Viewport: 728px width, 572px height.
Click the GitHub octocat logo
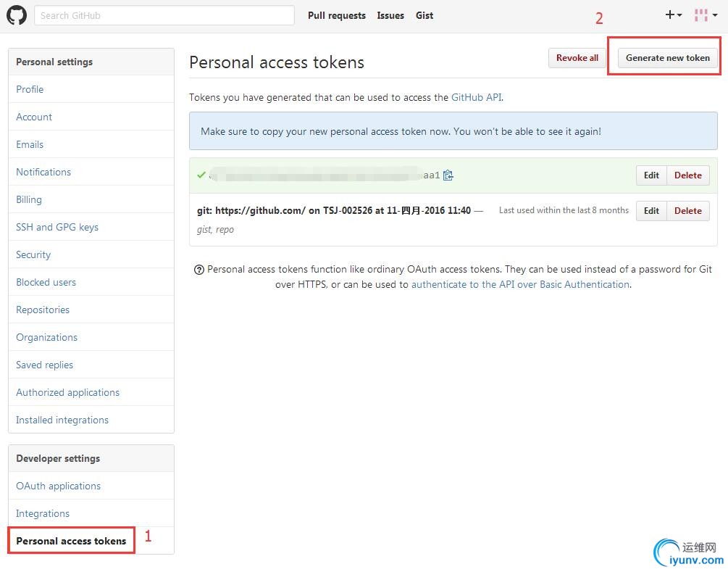click(17, 15)
